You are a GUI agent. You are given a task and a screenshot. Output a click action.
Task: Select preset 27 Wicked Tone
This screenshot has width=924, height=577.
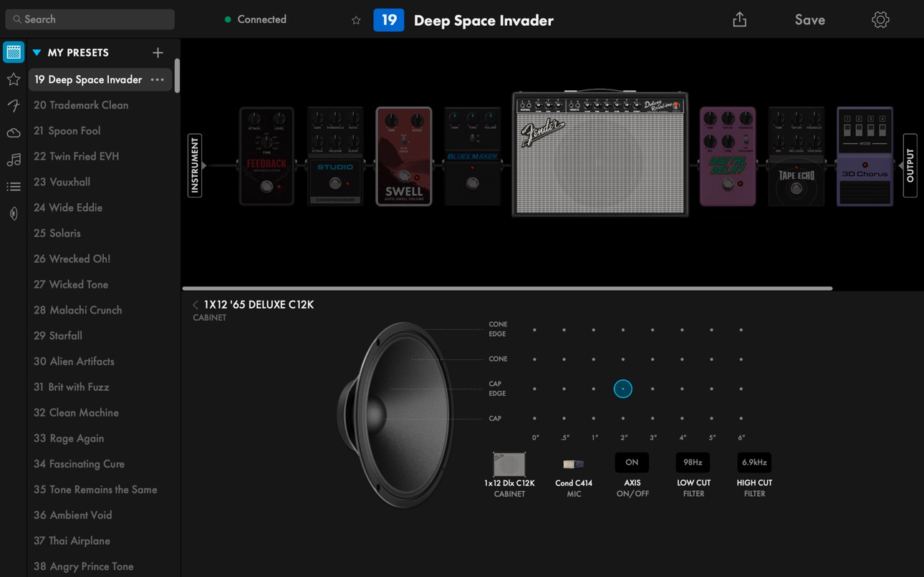tap(100, 284)
